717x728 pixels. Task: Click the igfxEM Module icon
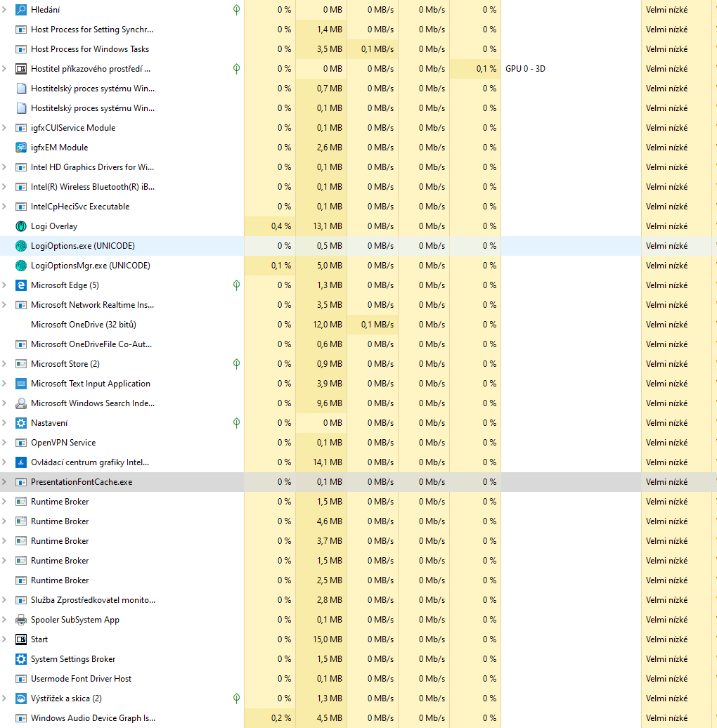21,148
